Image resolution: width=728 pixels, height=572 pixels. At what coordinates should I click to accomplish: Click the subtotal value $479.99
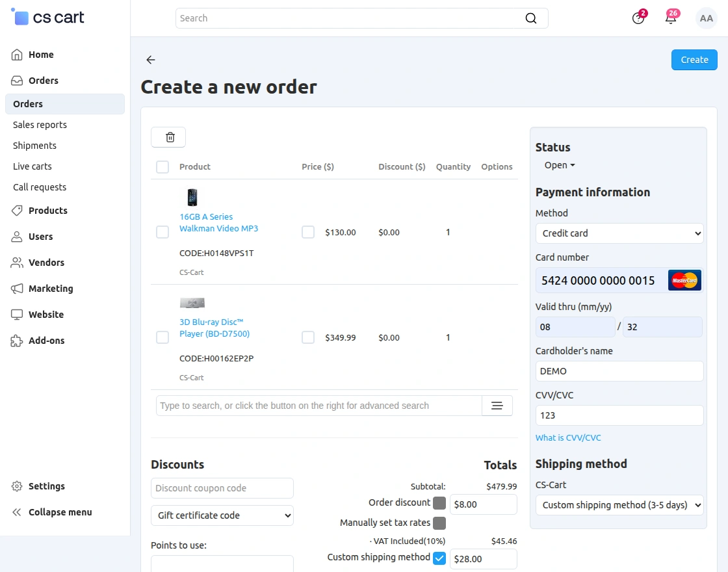[501, 487]
